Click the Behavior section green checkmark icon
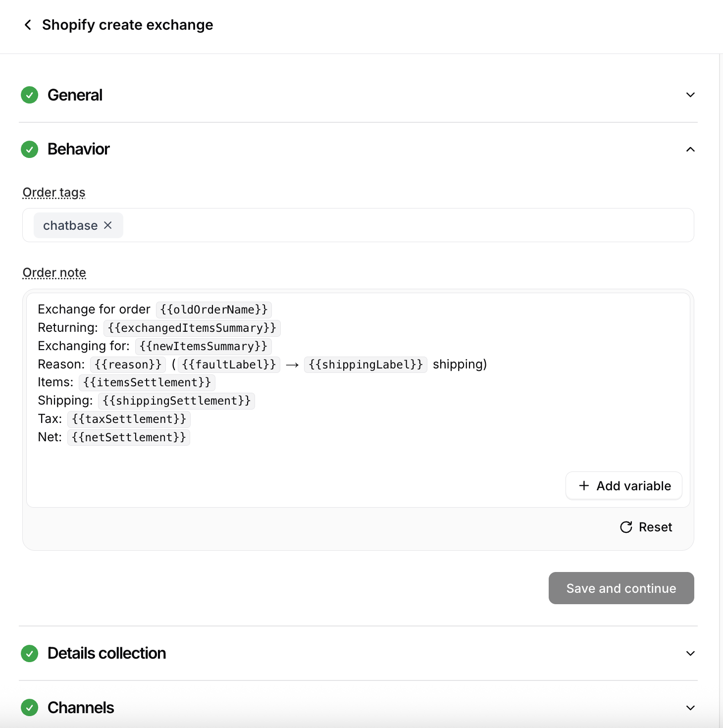Viewport: 723px width, 728px height. pyautogui.click(x=30, y=149)
